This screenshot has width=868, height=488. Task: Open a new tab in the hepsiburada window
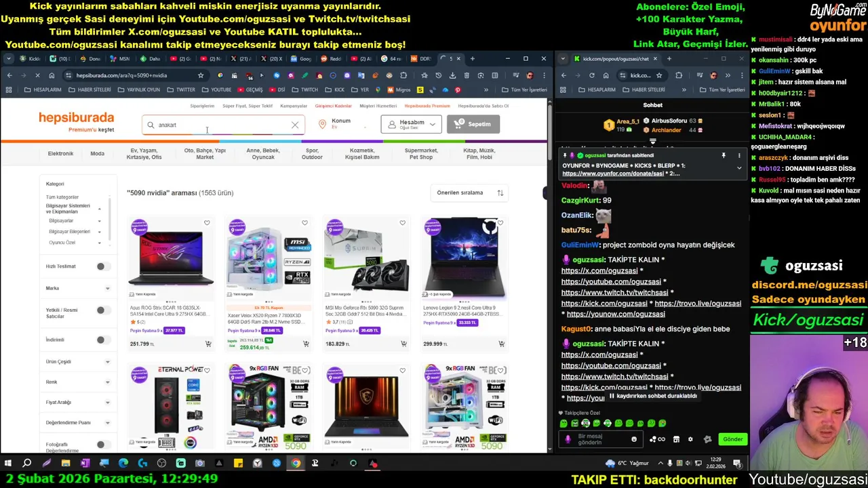[473, 58]
